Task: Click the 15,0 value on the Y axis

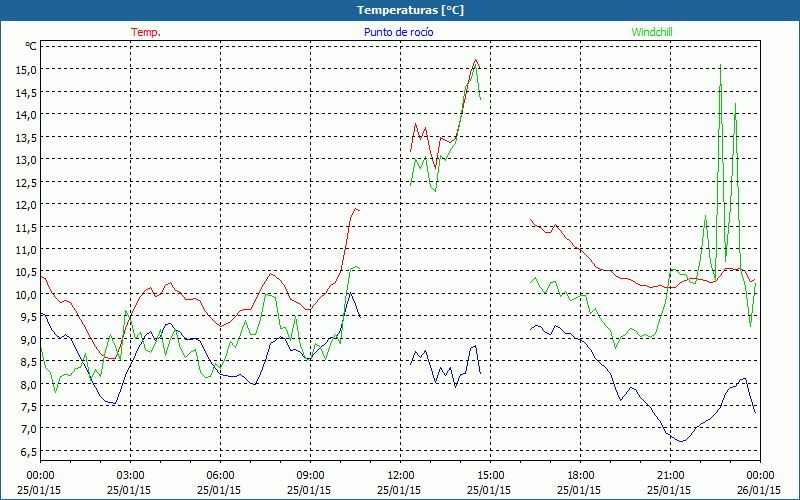Action: click(x=27, y=69)
